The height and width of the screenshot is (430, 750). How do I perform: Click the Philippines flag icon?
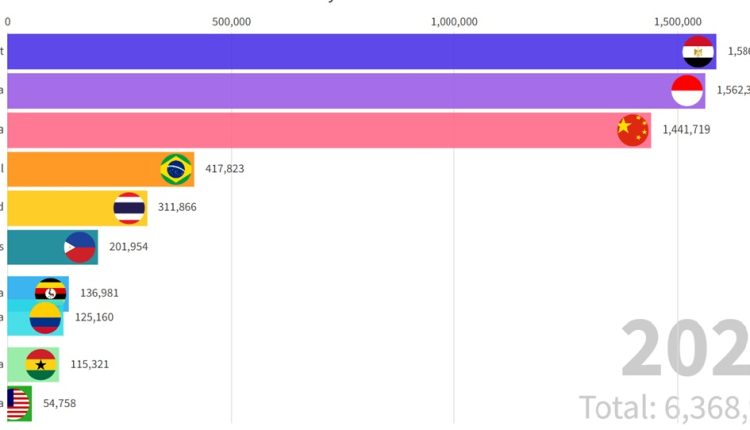click(80, 246)
